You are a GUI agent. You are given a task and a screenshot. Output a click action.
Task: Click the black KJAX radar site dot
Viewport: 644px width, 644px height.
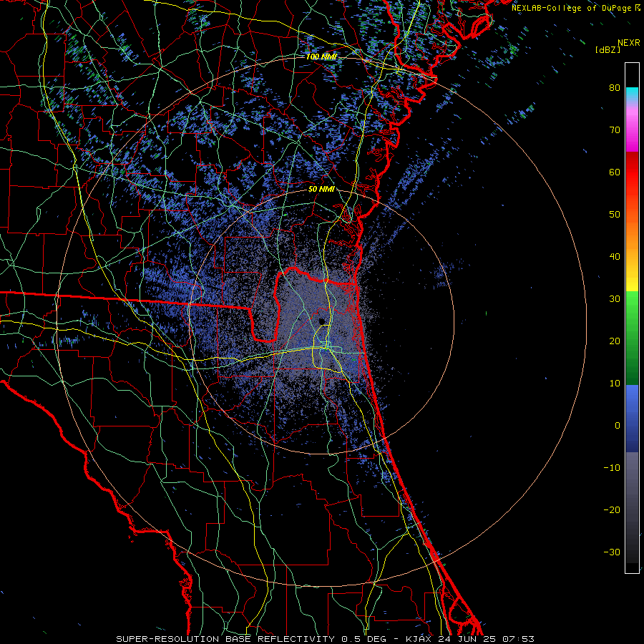(x=323, y=321)
